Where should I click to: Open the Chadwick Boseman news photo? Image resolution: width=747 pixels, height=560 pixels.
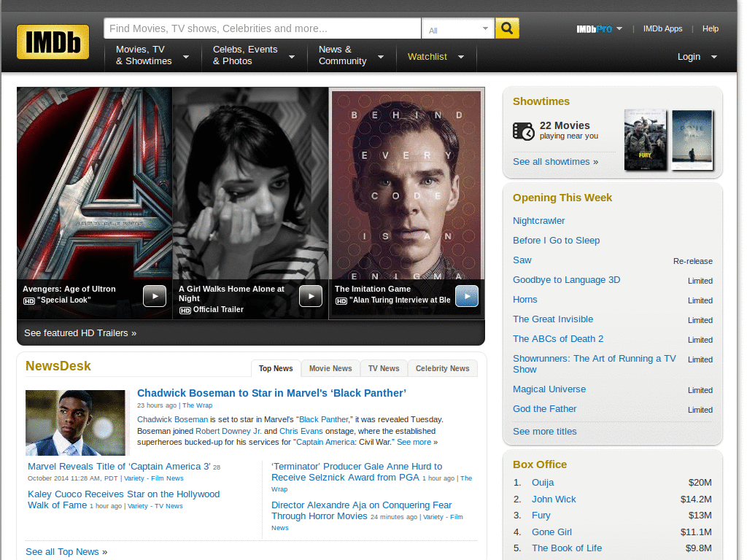click(x=75, y=423)
